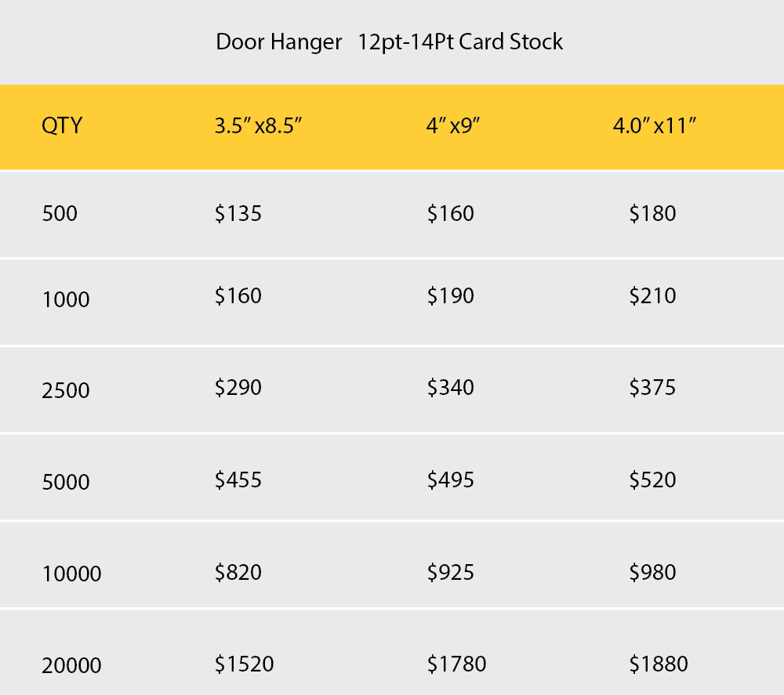Viewport: 784px width, 695px height.
Task: Click the $820 price cell
Action: (x=238, y=572)
